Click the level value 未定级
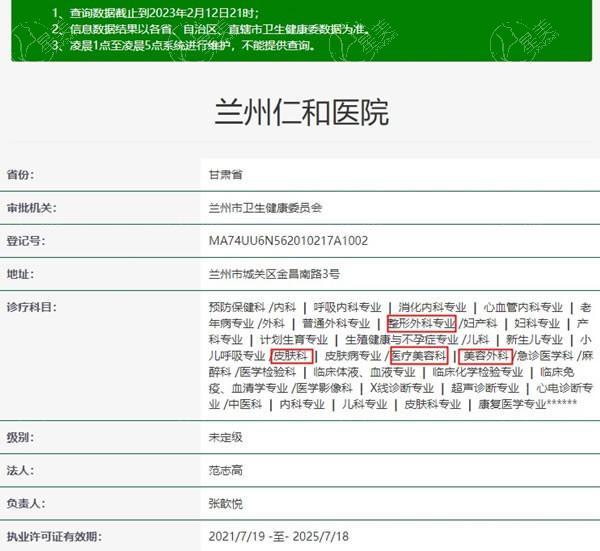Image resolution: width=600 pixels, height=551 pixels. pos(225,437)
